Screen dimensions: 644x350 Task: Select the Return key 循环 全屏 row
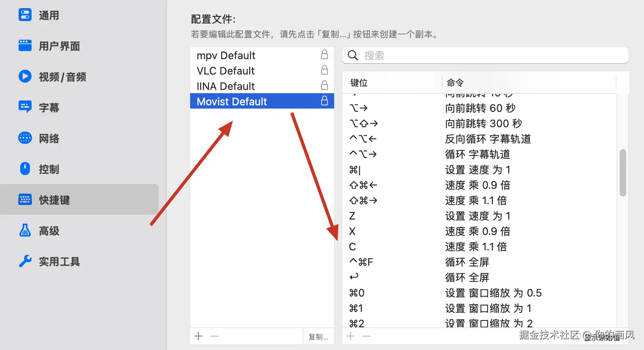point(479,277)
